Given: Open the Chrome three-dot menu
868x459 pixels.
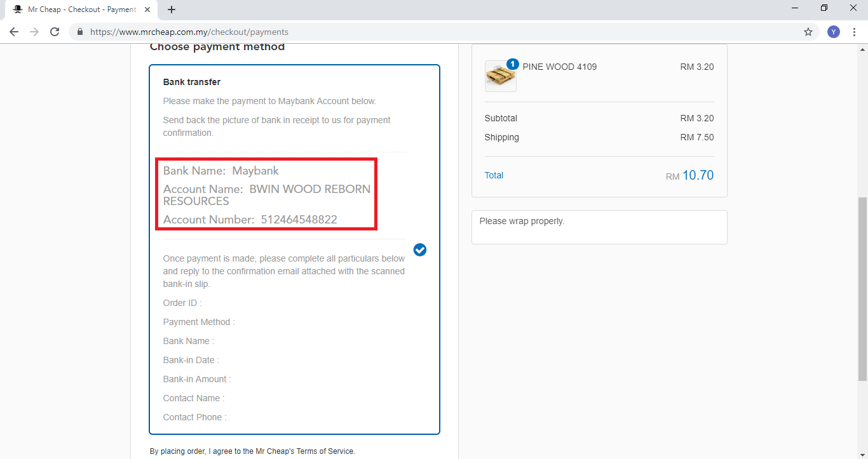Looking at the screenshot, I should 854,32.
